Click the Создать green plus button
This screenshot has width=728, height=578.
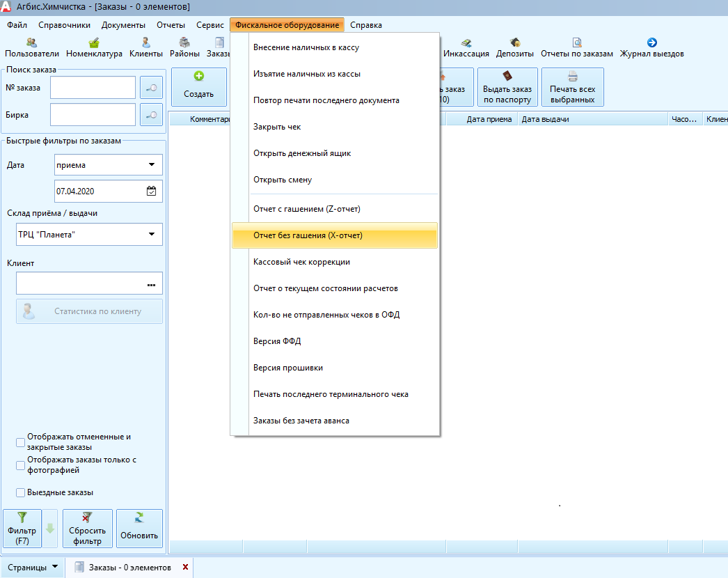(199, 87)
